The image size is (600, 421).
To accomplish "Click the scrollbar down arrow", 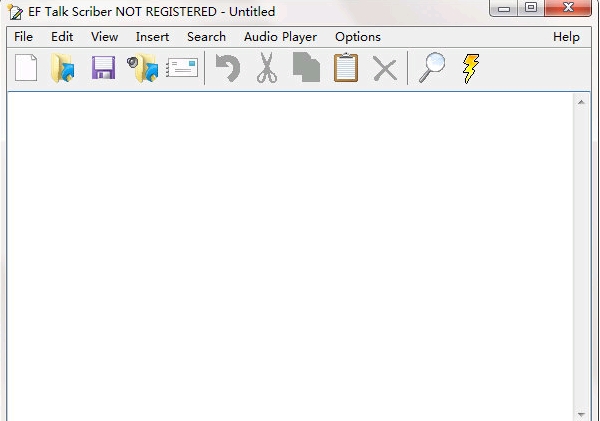I will [x=581, y=414].
